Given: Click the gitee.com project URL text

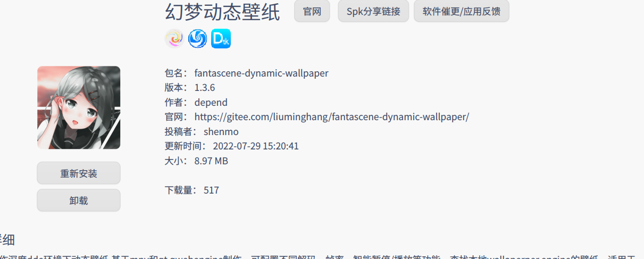Looking at the screenshot, I should pyautogui.click(x=332, y=117).
